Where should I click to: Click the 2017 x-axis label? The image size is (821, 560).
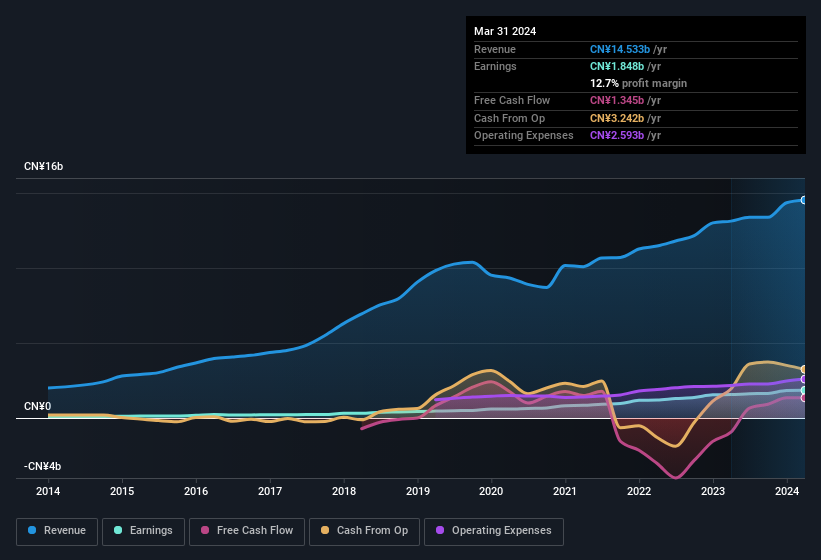270,491
